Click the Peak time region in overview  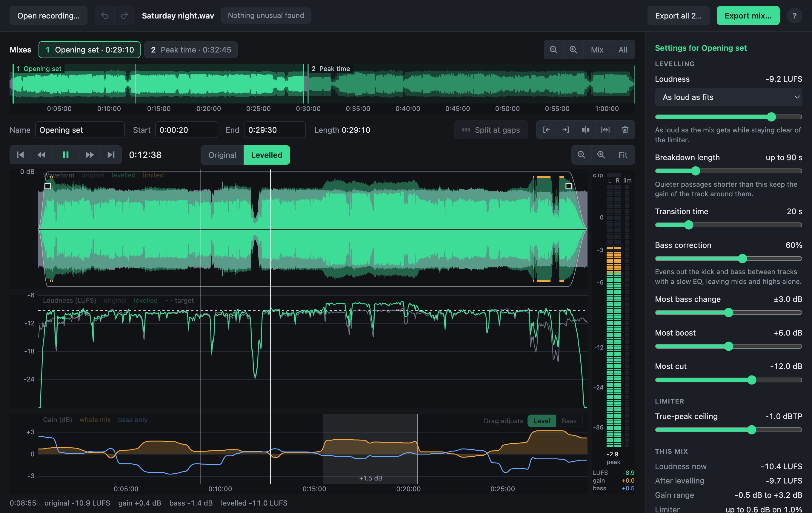click(x=471, y=84)
